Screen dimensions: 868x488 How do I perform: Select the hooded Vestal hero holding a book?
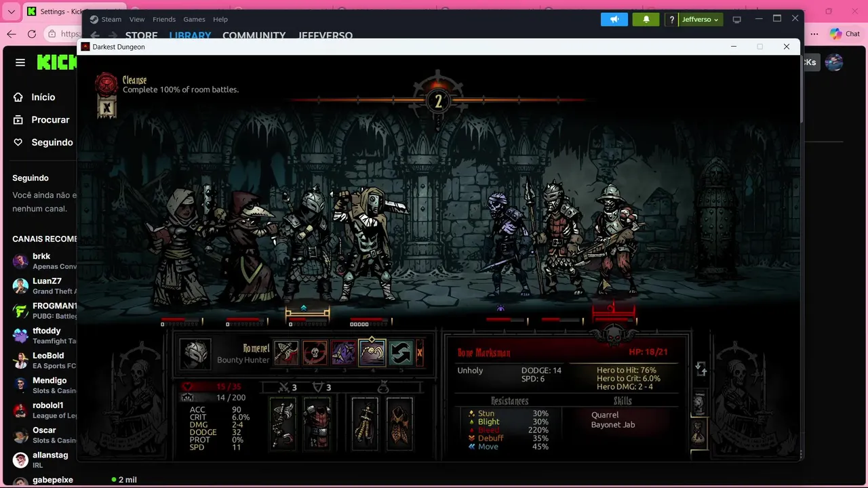(178, 247)
